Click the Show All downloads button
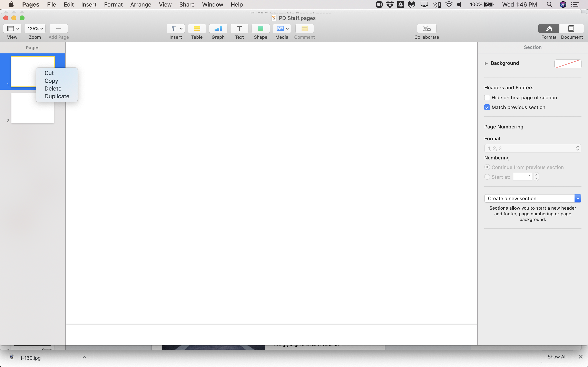The image size is (588, 367). pos(557,357)
